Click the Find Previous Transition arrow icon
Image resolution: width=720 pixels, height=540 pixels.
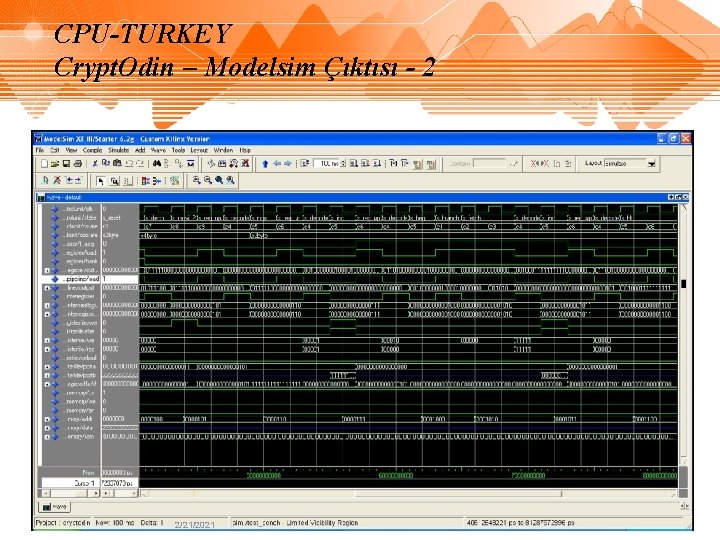point(69,180)
